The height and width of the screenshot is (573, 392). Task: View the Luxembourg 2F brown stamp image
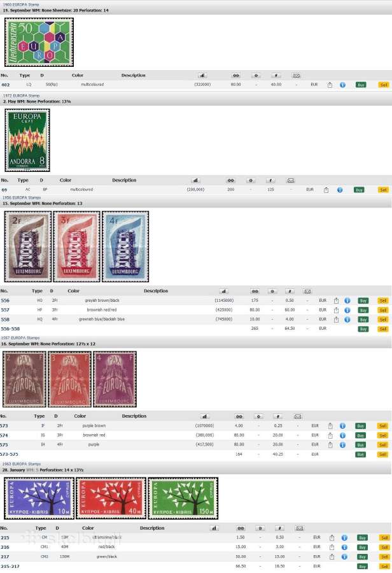(x=28, y=246)
